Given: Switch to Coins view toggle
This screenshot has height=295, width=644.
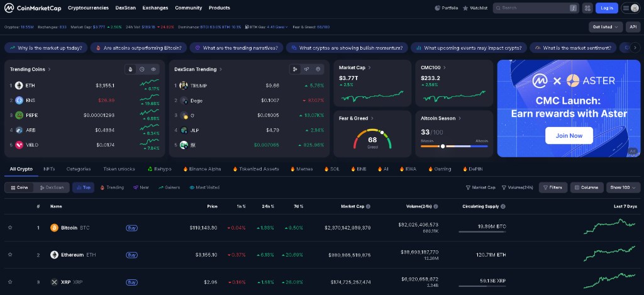Looking at the screenshot, I should tap(19, 187).
